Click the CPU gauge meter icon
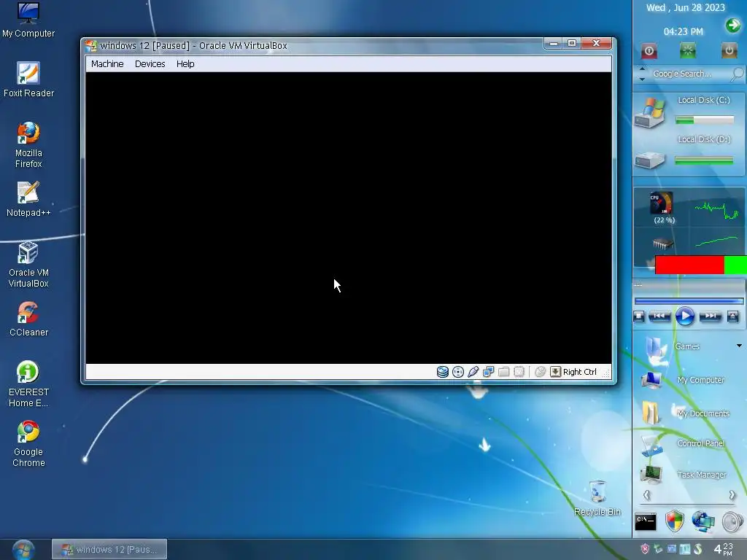 662,203
